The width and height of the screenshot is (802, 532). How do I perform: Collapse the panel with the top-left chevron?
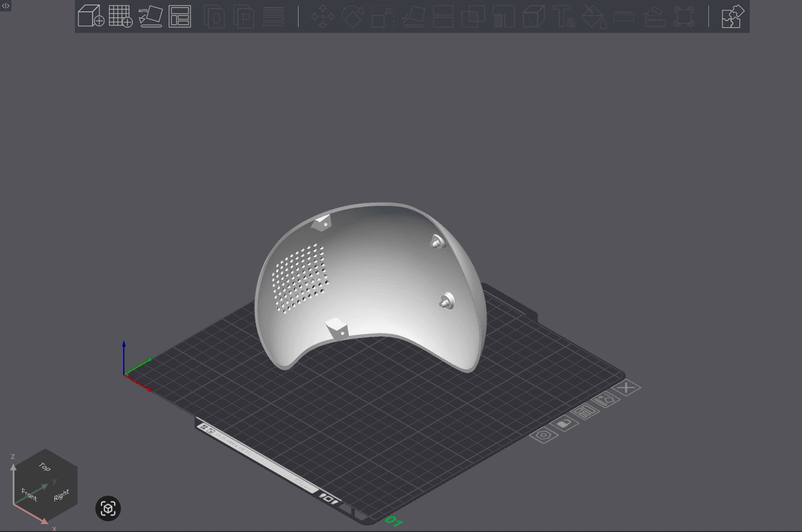click(5, 5)
